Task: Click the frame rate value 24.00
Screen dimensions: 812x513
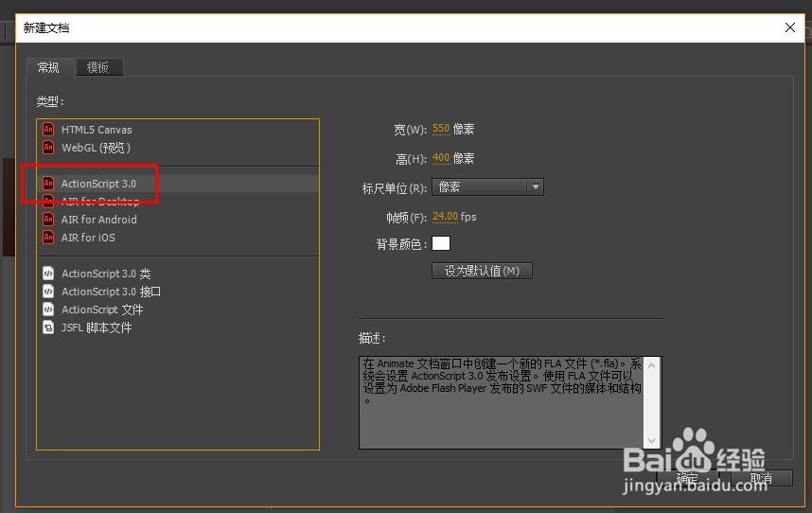Action: pyautogui.click(x=445, y=217)
